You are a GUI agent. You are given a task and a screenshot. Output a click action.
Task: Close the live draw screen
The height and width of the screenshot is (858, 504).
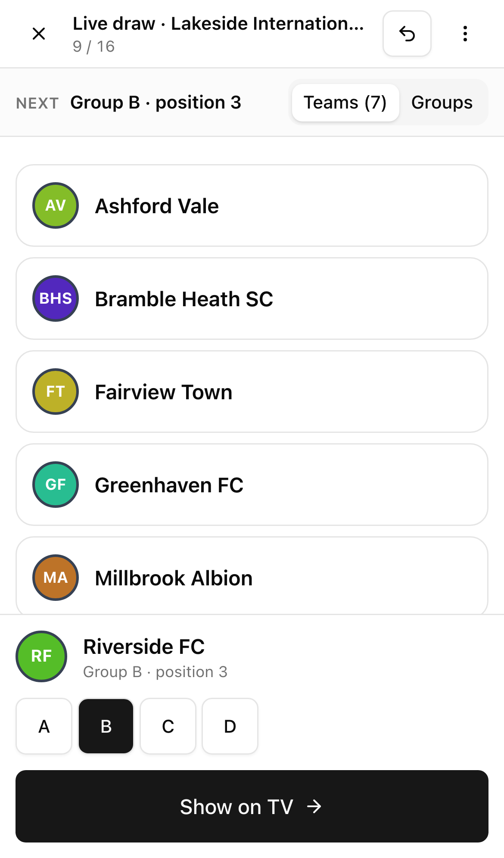tap(39, 34)
